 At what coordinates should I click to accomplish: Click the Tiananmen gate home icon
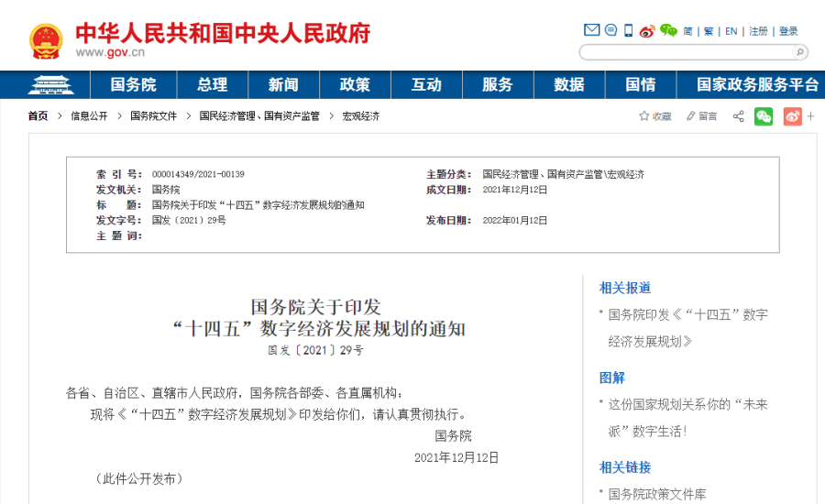(49, 85)
